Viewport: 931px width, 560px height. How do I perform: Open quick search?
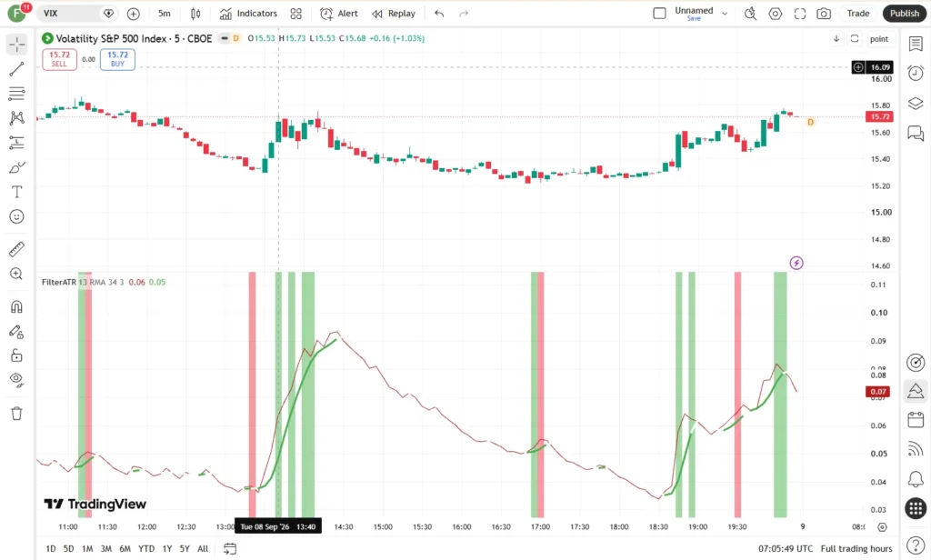coord(750,13)
